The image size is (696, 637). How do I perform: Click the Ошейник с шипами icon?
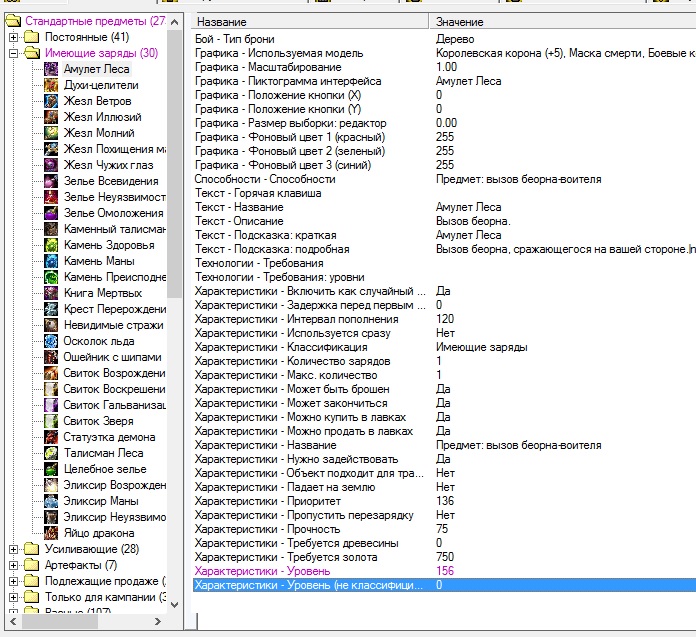click(51, 357)
